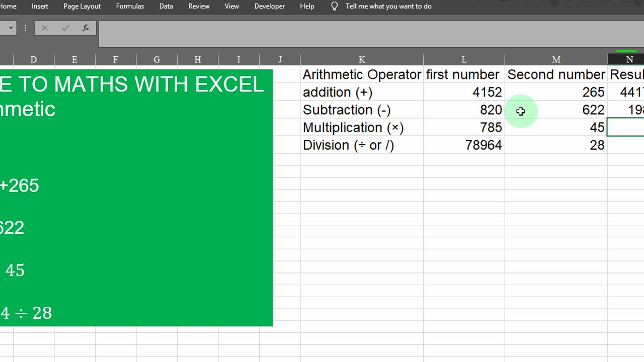This screenshot has width=644, height=362.
Task: Open Insert Function with the fx icon
Action: click(86, 28)
